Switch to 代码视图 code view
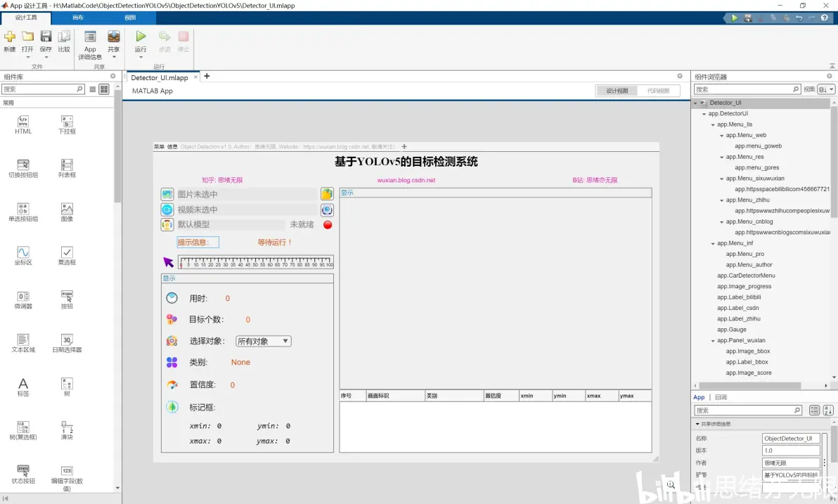Viewport: 838px width, 504px height. (x=658, y=91)
